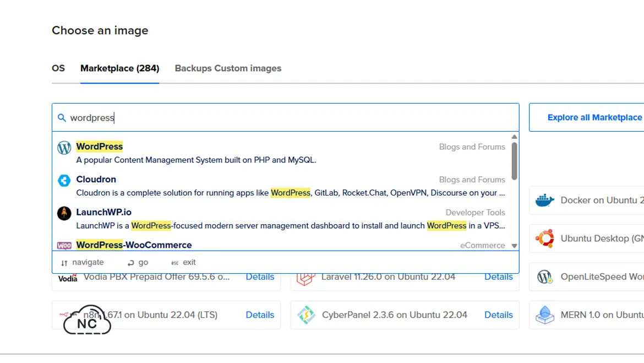Click the go hint in dropdown footer

[x=138, y=262]
